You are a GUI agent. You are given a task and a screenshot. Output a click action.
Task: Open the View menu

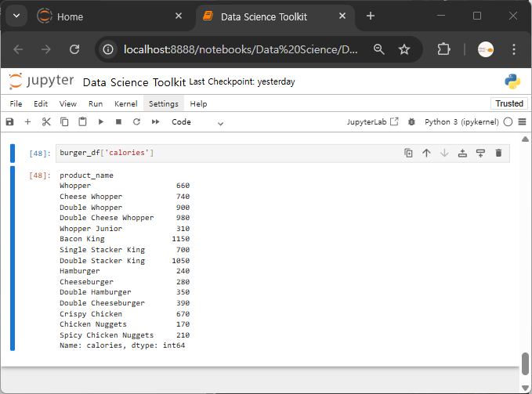pos(68,103)
